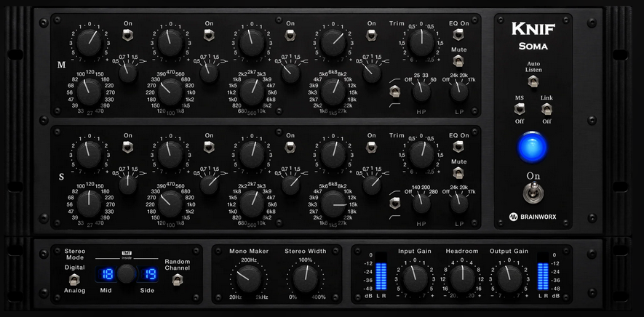The image size is (644, 317).
Task: Click the TMT Mid channel number display
Action: pyautogui.click(x=108, y=274)
